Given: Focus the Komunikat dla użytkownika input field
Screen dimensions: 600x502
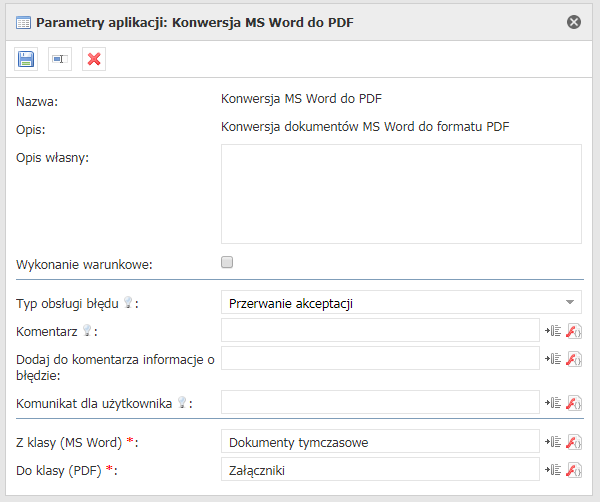Looking at the screenshot, I should click(x=380, y=403).
